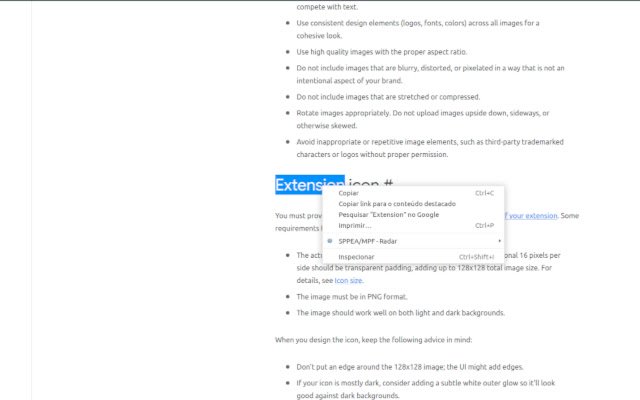Choose Inspecionar from context menu
This screenshot has height=400, width=640.
click(x=413, y=257)
